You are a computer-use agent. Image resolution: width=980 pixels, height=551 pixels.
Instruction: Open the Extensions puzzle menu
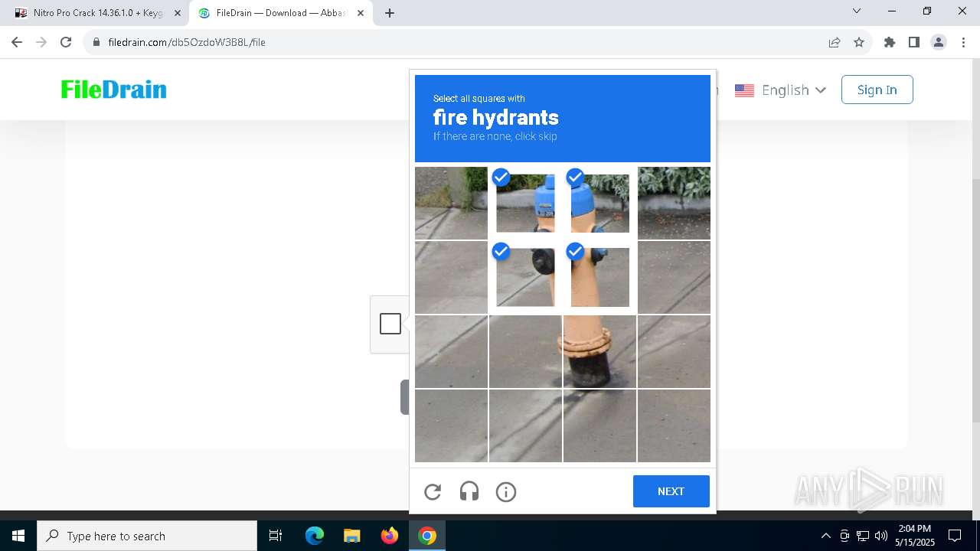click(x=890, y=42)
